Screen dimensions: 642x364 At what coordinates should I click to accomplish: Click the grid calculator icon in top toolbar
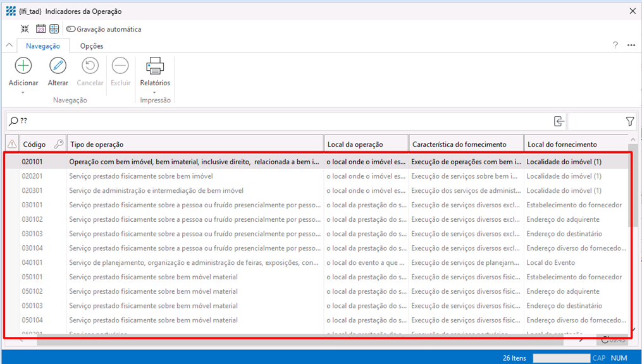point(54,29)
